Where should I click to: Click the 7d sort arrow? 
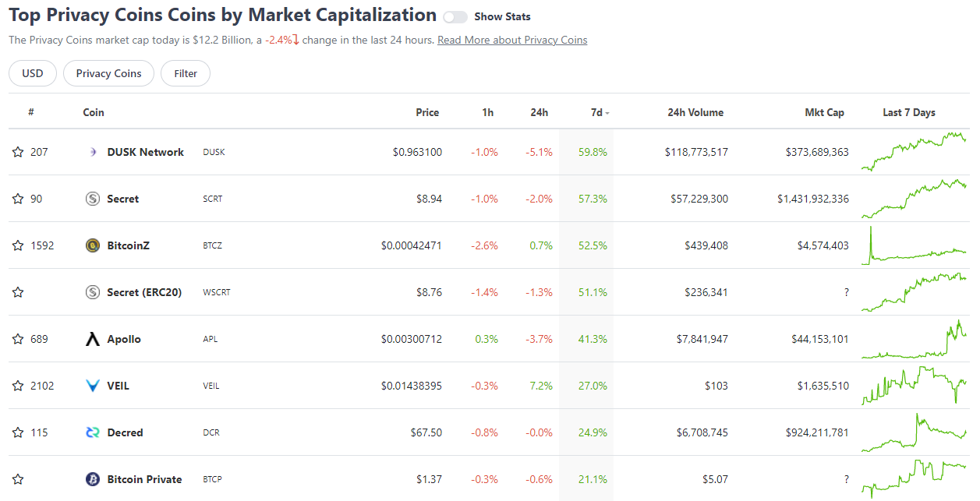click(608, 112)
